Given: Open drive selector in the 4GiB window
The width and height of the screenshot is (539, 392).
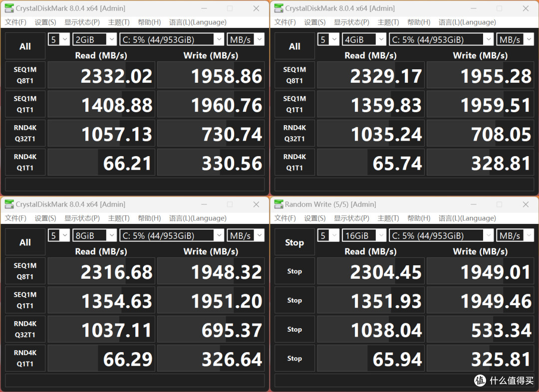Looking at the screenshot, I should (x=441, y=39).
